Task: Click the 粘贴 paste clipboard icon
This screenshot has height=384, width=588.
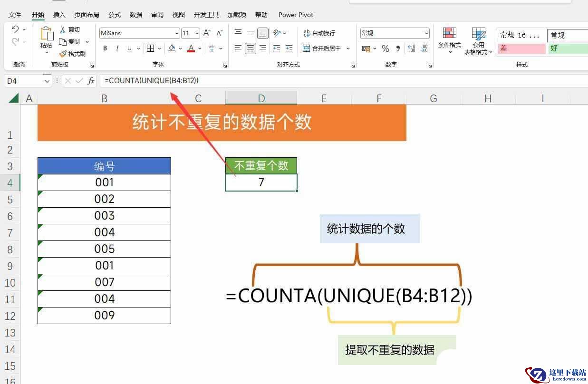Action: coord(46,33)
